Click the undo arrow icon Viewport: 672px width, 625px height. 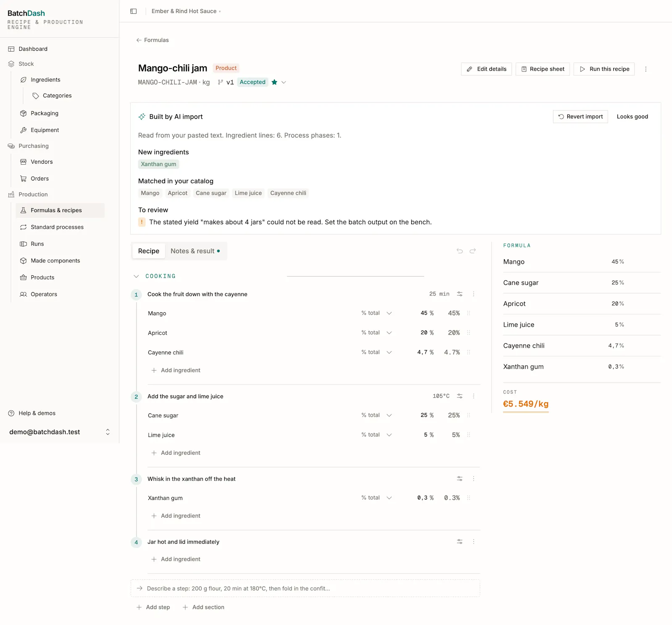(460, 251)
